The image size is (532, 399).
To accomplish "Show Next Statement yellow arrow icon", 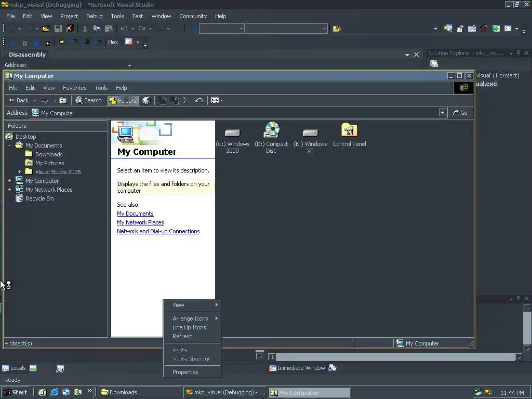I will click(61, 42).
